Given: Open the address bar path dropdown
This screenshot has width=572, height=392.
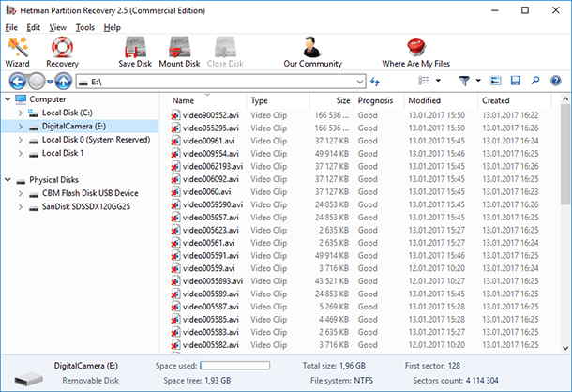Looking at the screenshot, I should (360, 82).
